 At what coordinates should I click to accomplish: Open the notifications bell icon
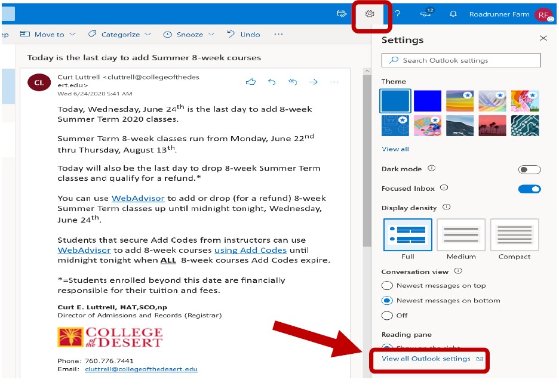click(x=453, y=14)
